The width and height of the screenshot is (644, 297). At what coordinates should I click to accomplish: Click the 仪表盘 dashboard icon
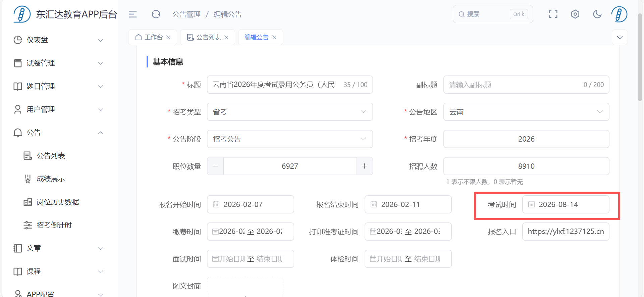[18, 40]
